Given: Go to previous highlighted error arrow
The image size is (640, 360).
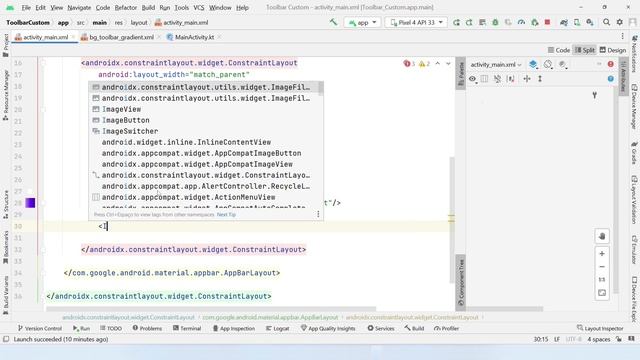Looking at the screenshot, I should point(438,64).
